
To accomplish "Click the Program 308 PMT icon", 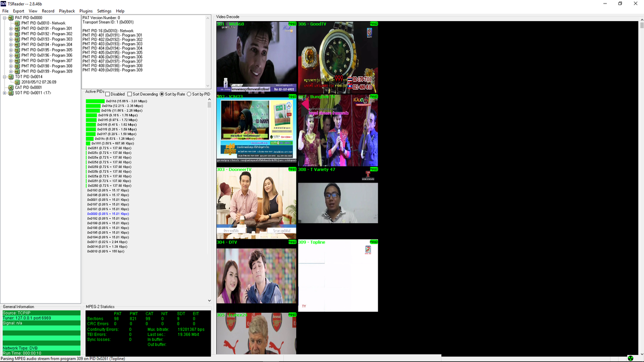I will pos(18,66).
